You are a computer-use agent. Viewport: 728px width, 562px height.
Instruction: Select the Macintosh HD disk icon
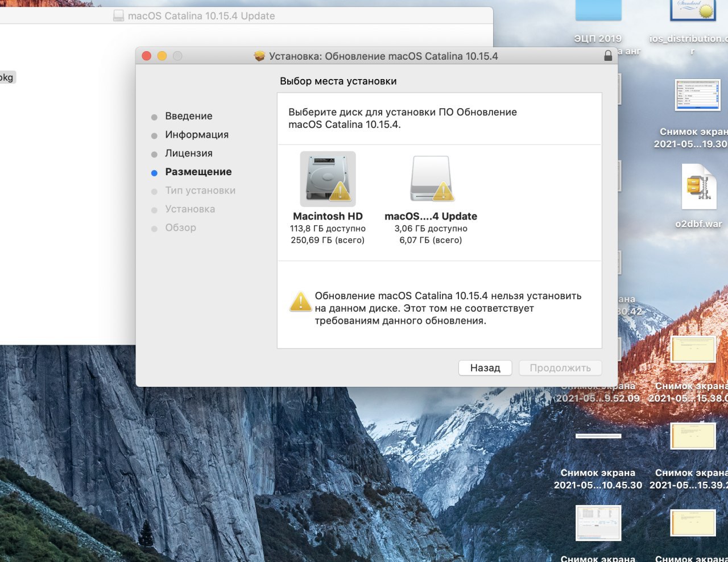[328, 179]
